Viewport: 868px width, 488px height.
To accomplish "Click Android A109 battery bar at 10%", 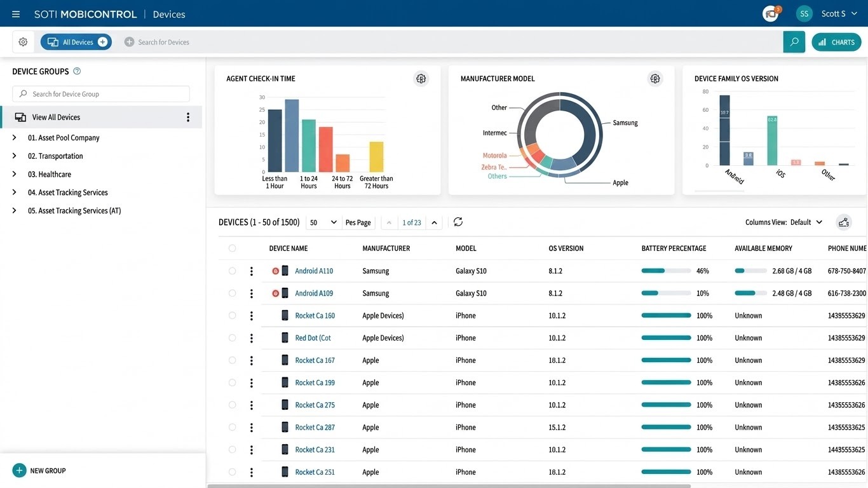I will [x=666, y=294].
